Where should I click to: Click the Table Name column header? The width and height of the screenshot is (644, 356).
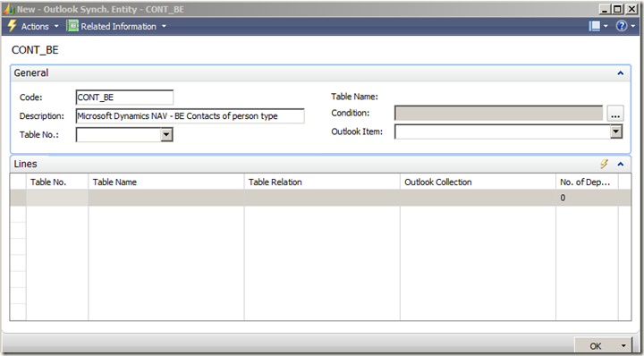coord(166,182)
